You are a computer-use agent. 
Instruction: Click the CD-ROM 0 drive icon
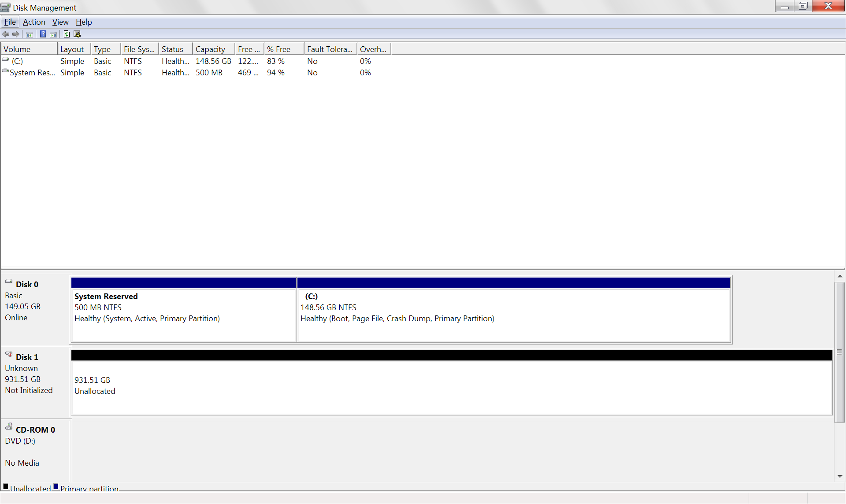(9, 426)
